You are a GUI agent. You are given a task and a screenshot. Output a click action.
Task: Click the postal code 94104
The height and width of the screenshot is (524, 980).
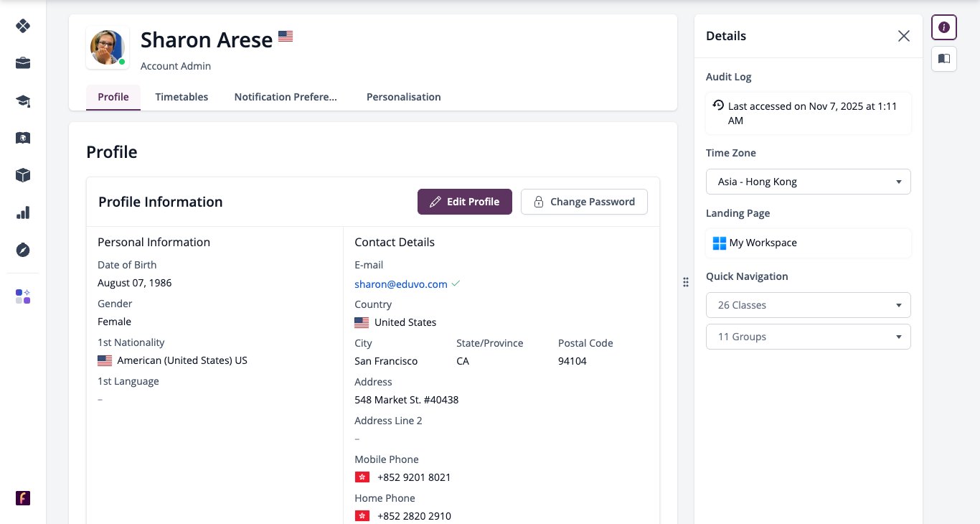573,361
